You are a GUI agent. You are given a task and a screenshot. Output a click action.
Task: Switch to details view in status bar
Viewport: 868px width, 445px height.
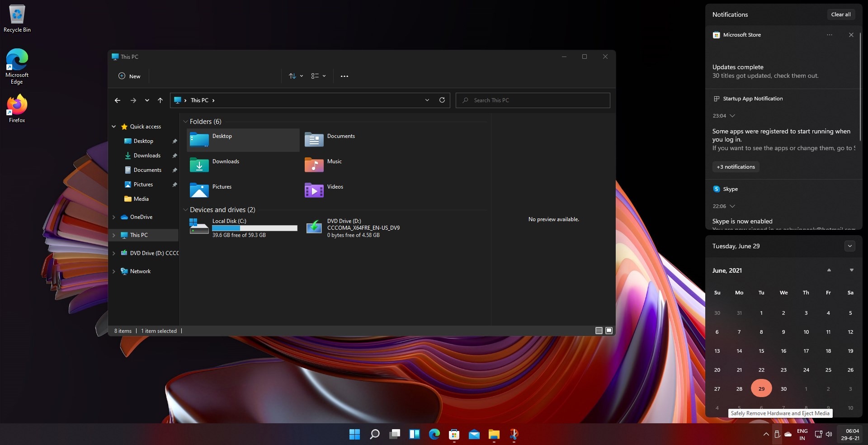599,331
